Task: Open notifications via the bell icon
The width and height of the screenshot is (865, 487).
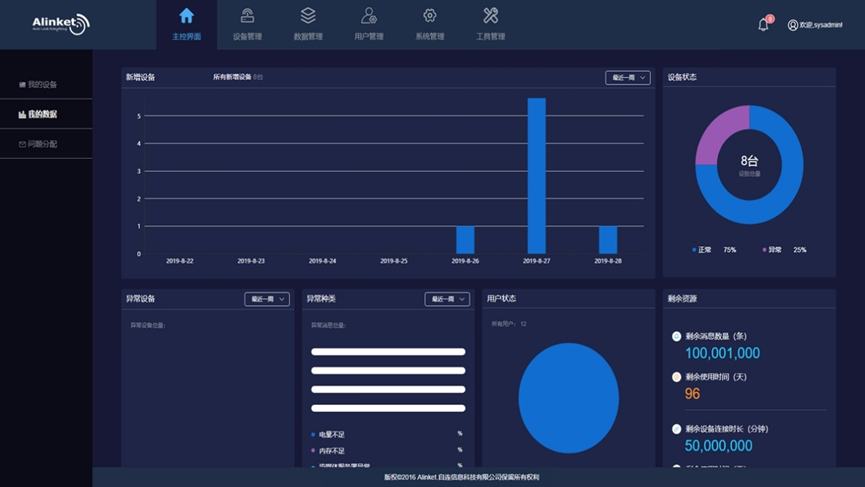Action: [x=763, y=25]
